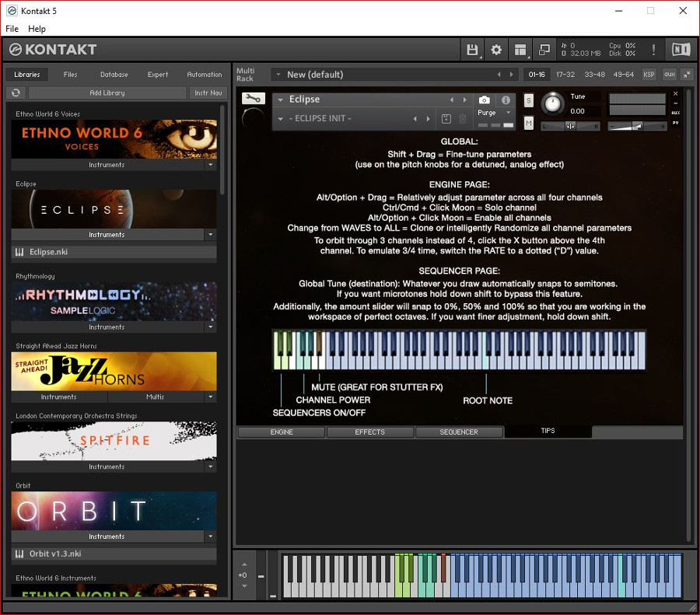Minimize the Eclipse instrument header
The image size is (700, 615).
click(675, 103)
